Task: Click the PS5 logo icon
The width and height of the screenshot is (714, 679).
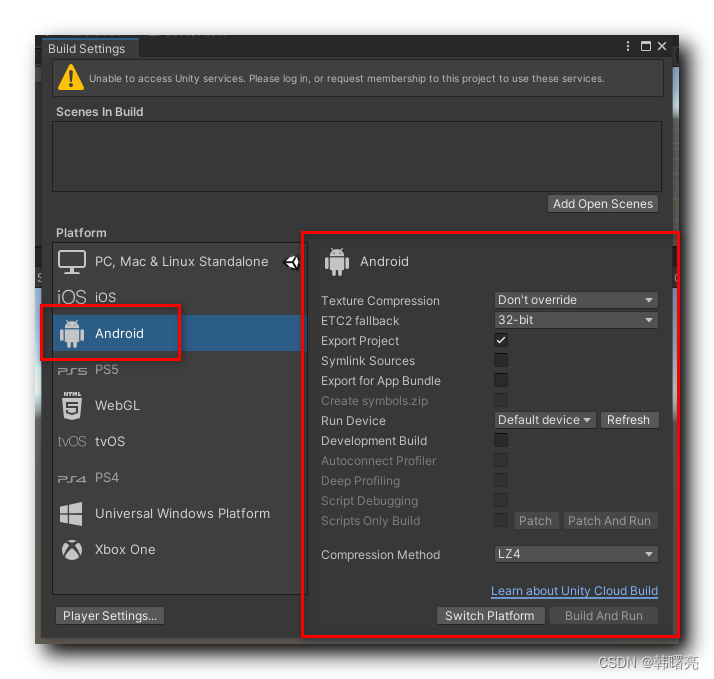Action: tap(72, 371)
